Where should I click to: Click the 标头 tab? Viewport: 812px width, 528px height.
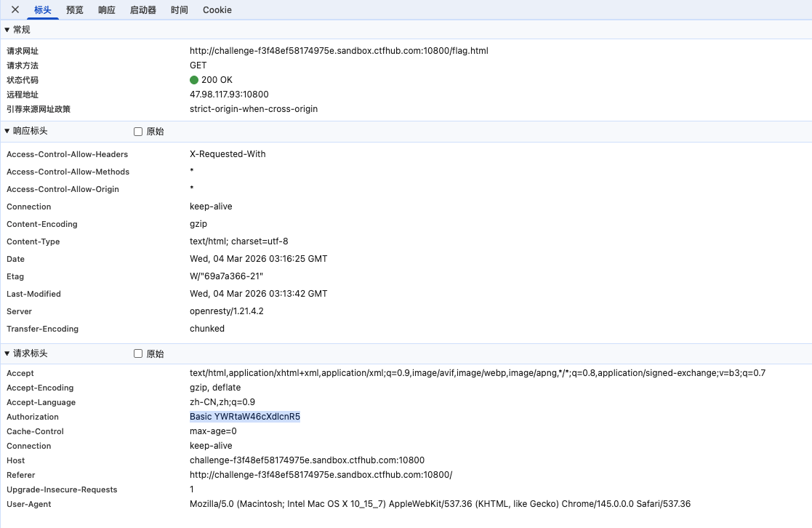43,10
